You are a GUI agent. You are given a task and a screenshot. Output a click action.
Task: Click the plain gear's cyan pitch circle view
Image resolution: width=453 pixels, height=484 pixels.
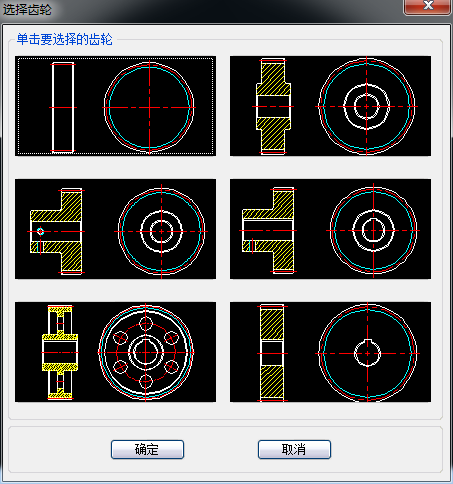tap(149, 107)
